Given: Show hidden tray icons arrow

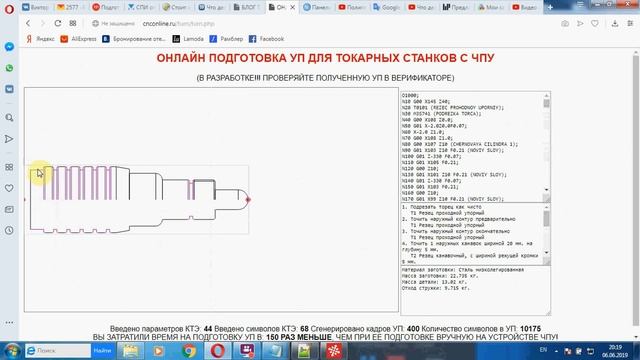Looking at the screenshot, I should [556, 351].
